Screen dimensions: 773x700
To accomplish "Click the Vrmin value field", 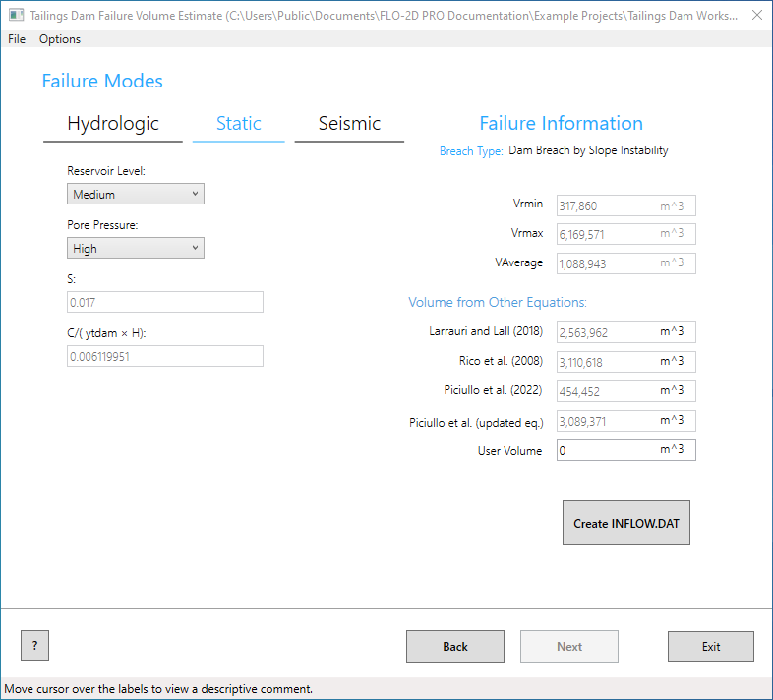I will (607, 206).
